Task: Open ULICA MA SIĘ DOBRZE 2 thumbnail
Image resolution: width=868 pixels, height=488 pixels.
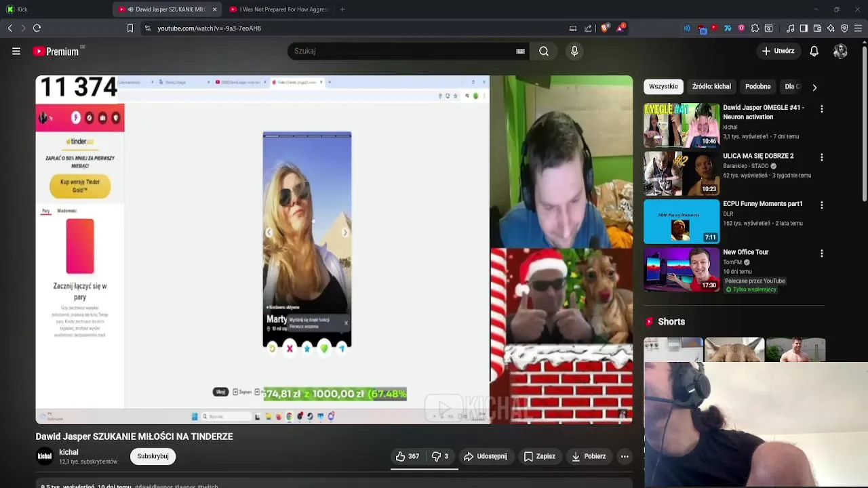Action: coord(682,173)
